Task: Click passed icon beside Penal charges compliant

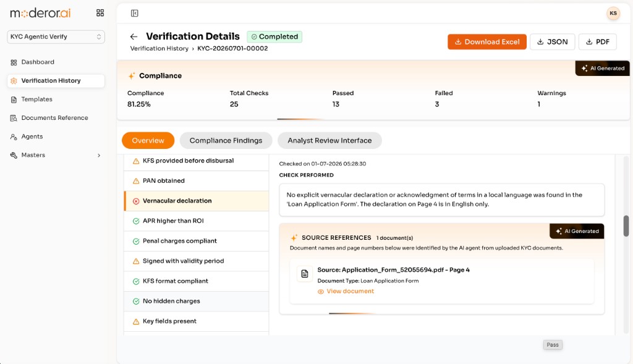Action: point(136,241)
